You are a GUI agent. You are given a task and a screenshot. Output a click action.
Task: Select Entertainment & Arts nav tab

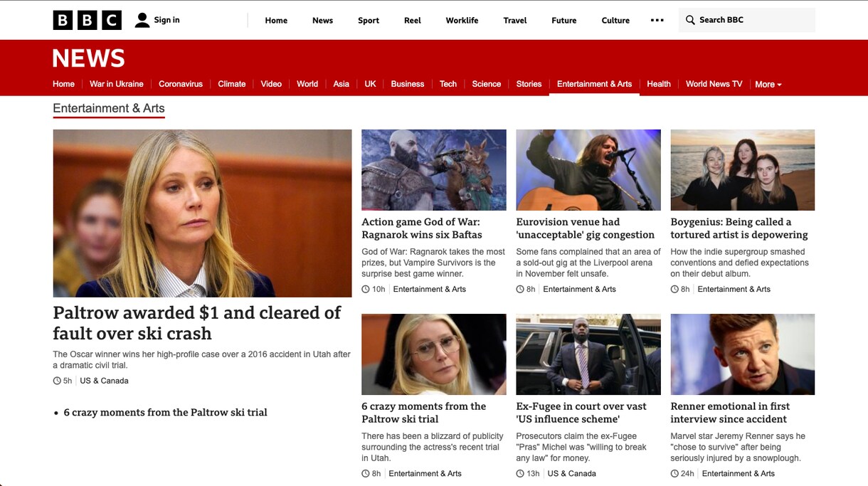pos(594,84)
